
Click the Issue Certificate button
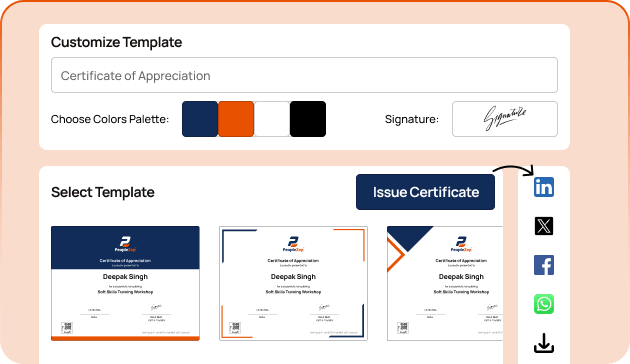point(425,192)
